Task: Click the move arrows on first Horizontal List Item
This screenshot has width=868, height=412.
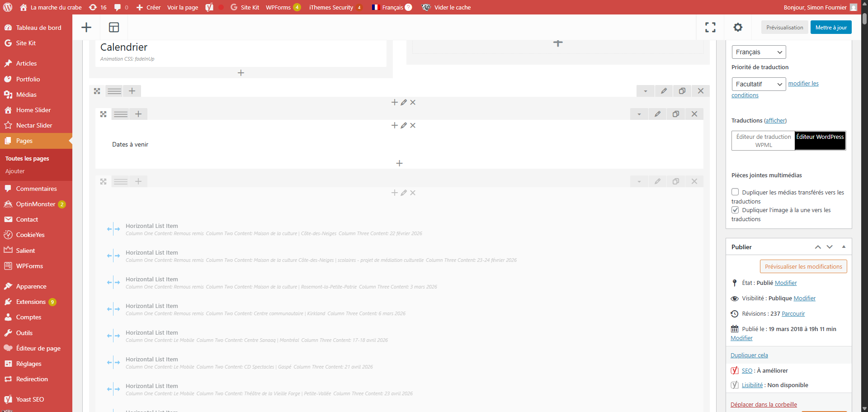Action: pos(113,229)
